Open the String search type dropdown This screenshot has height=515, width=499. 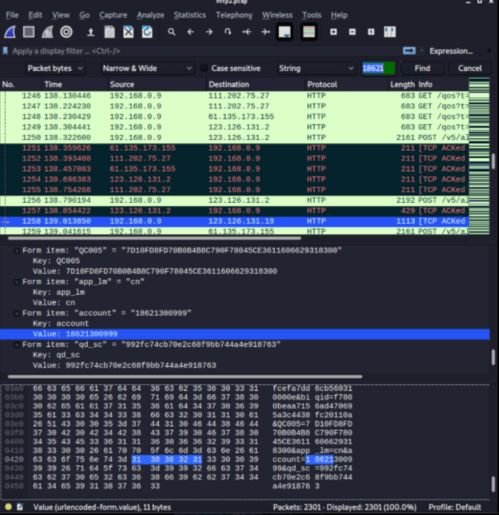click(x=316, y=68)
